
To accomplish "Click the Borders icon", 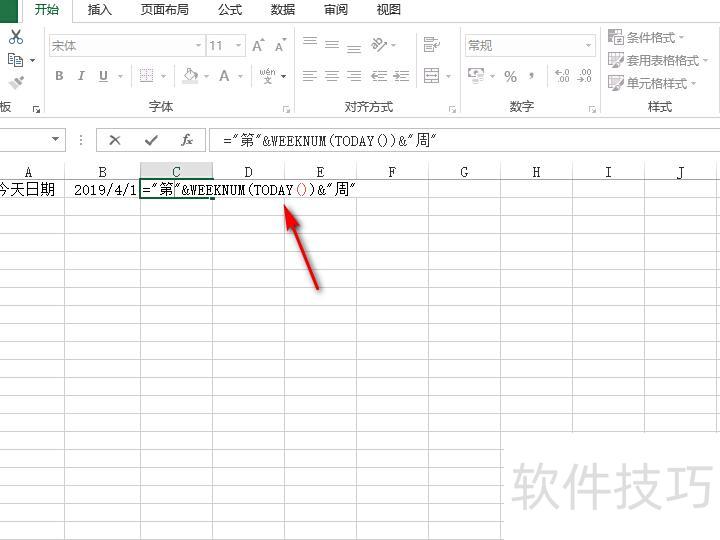I will pos(146,76).
